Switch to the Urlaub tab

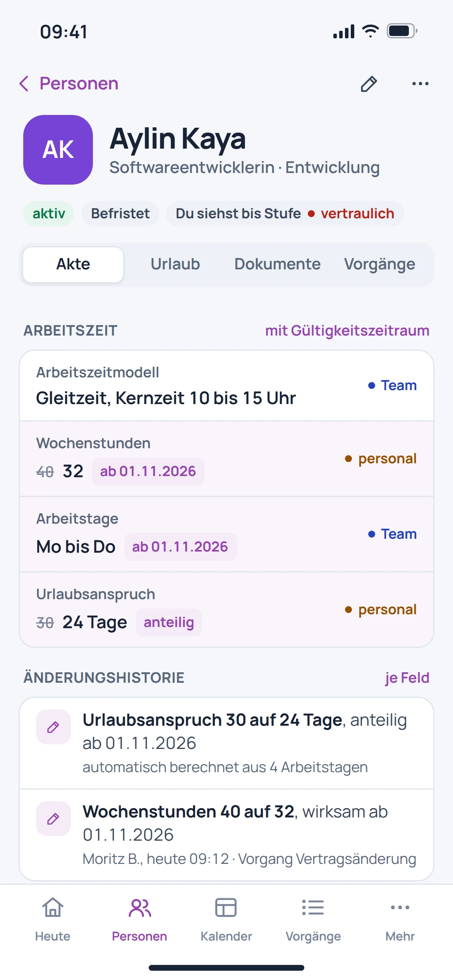coord(175,264)
